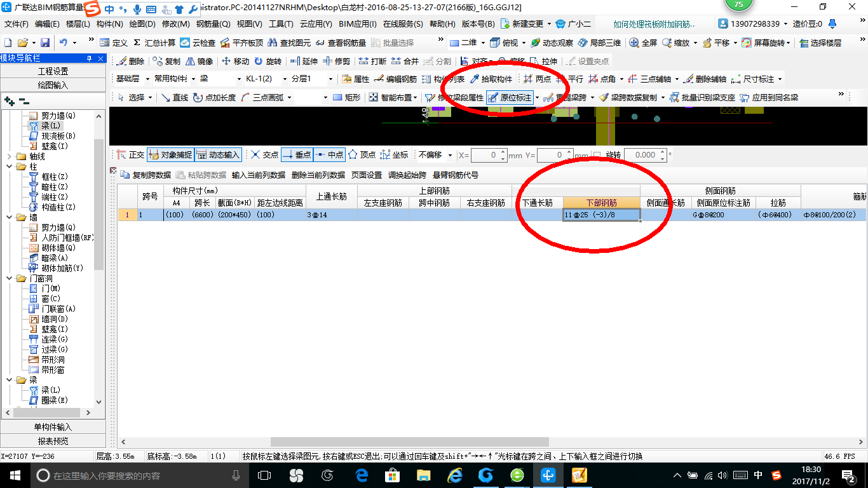Click 单构件输入 navigation button

53,427
